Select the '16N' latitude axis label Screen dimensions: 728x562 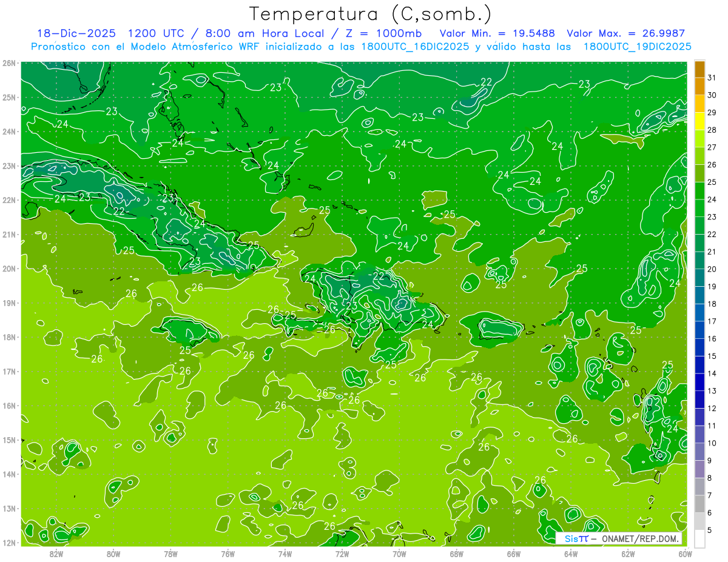click(10, 406)
